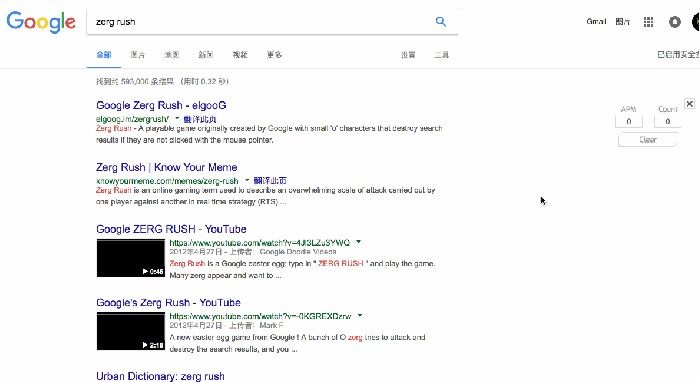Expand dropdown arrow next to knowyourmeme.com URL
This screenshot has width=700, height=382.
[247, 180]
